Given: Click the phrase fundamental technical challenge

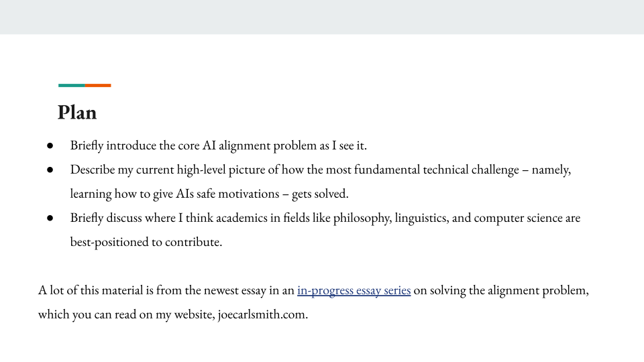Looking at the screenshot, I should (x=437, y=170).
